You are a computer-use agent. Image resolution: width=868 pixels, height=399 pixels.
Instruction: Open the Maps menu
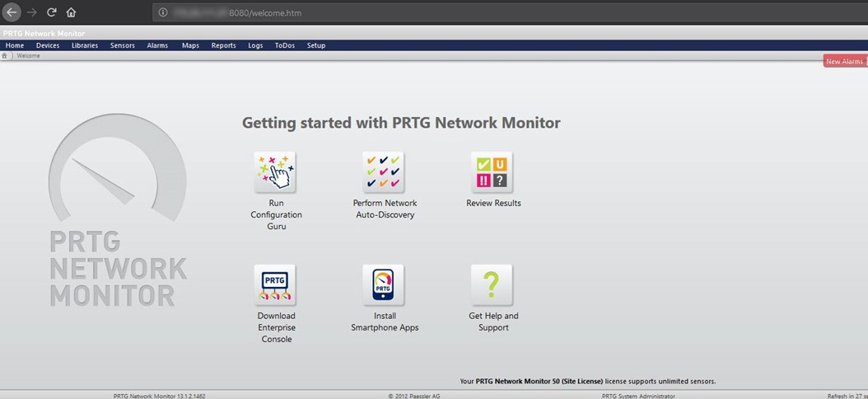tap(190, 45)
